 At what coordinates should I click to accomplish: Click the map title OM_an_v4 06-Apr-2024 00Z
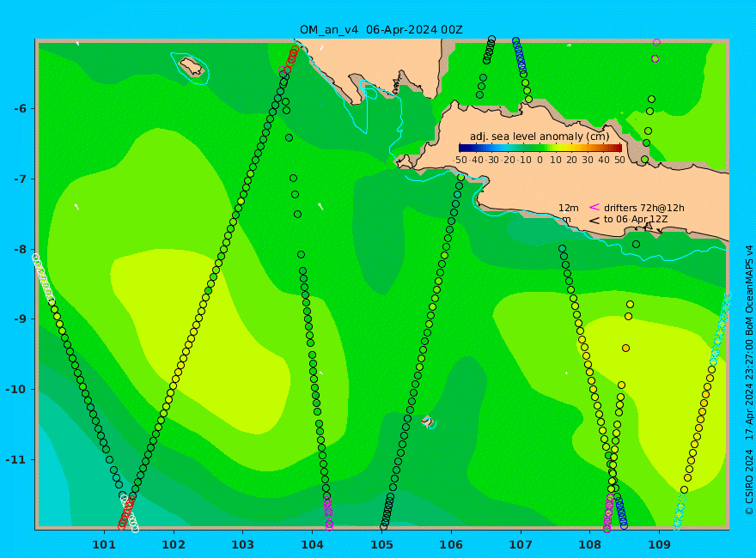point(381,30)
